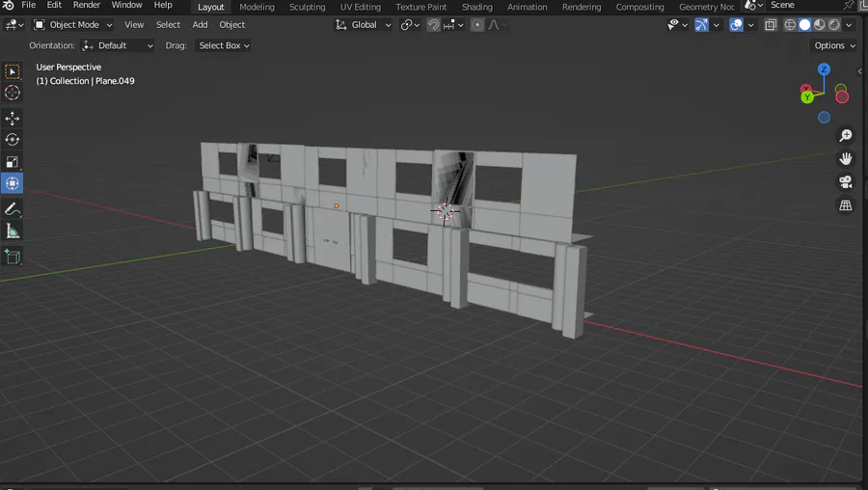Switch to the Shading workspace tab

pos(477,7)
